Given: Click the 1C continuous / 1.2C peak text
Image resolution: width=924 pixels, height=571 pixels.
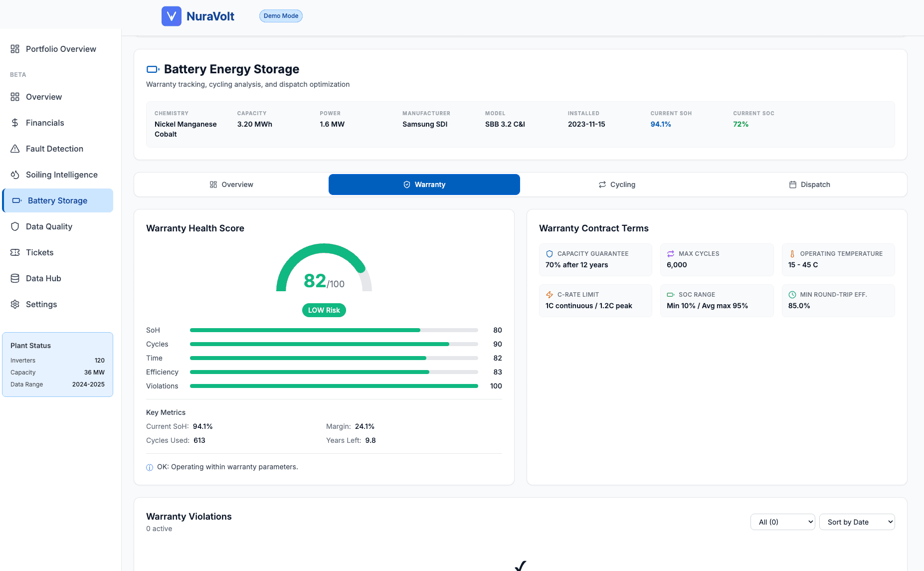Looking at the screenshot, I should tap(589, 306).
